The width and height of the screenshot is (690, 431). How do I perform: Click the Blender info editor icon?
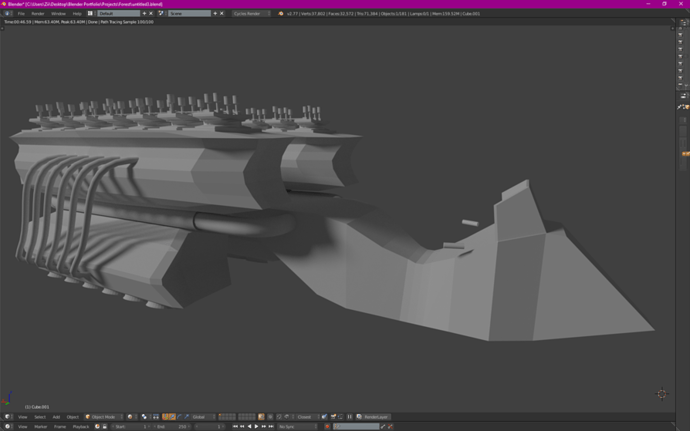pyautogui.click(x=7, y=14)
